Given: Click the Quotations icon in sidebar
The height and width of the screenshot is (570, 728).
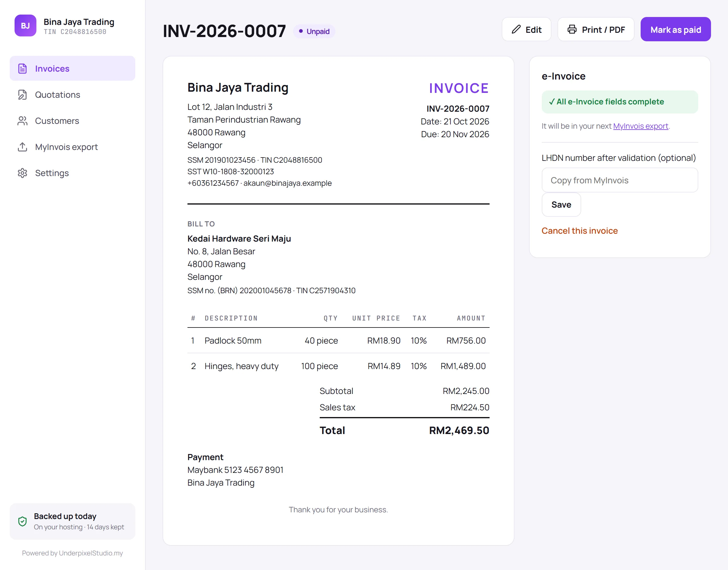Looking at the screenshot, I should [22, 94].
